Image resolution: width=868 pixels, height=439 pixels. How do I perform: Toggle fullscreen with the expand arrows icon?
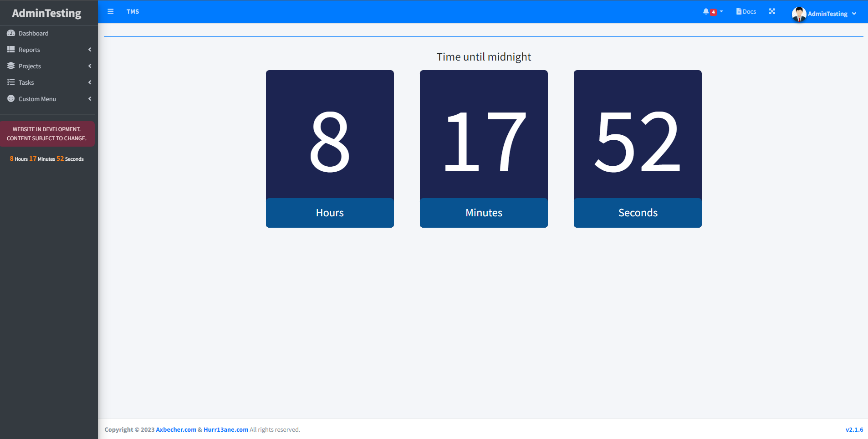(x=772, y=11)
